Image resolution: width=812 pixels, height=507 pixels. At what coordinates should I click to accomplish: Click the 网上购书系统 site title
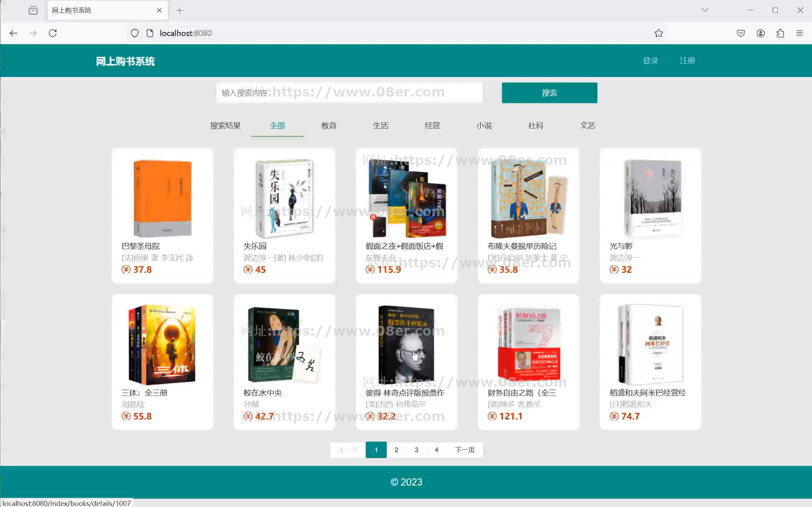coord(125,61)
